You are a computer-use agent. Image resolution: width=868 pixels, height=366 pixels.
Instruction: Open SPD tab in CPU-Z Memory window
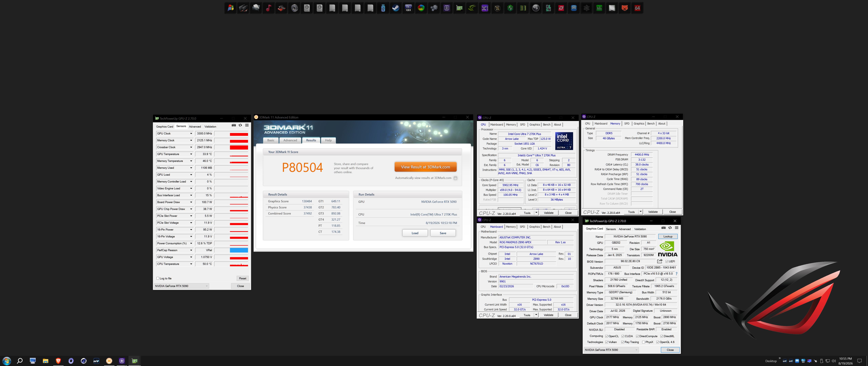[627, 124]
